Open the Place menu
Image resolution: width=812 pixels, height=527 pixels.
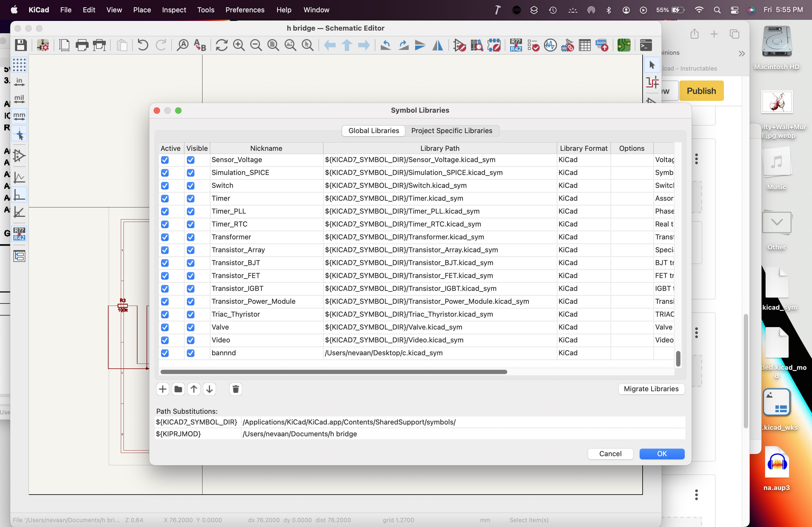click(x=142, y=10)
